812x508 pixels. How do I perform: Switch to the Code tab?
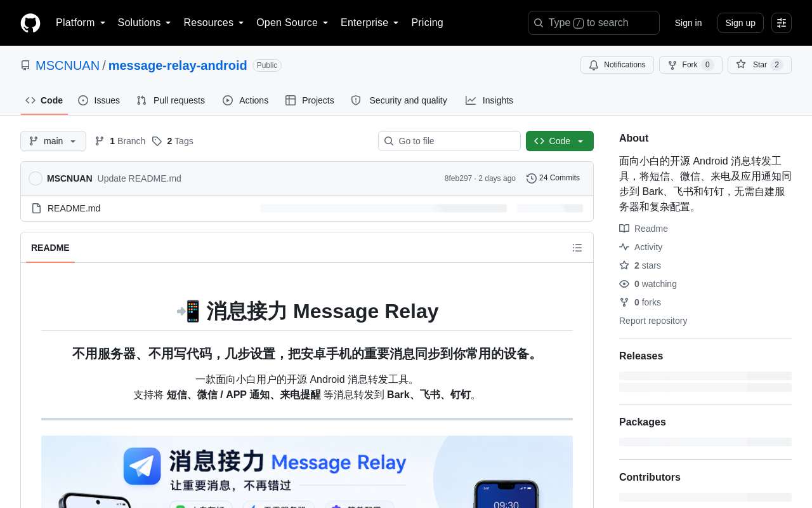tap(44, 100)
